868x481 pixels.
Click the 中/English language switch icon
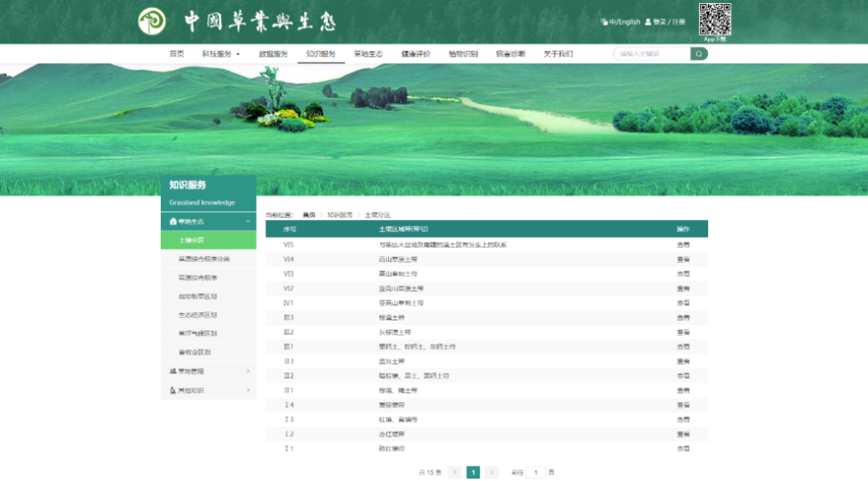click(x=604, y=22)
